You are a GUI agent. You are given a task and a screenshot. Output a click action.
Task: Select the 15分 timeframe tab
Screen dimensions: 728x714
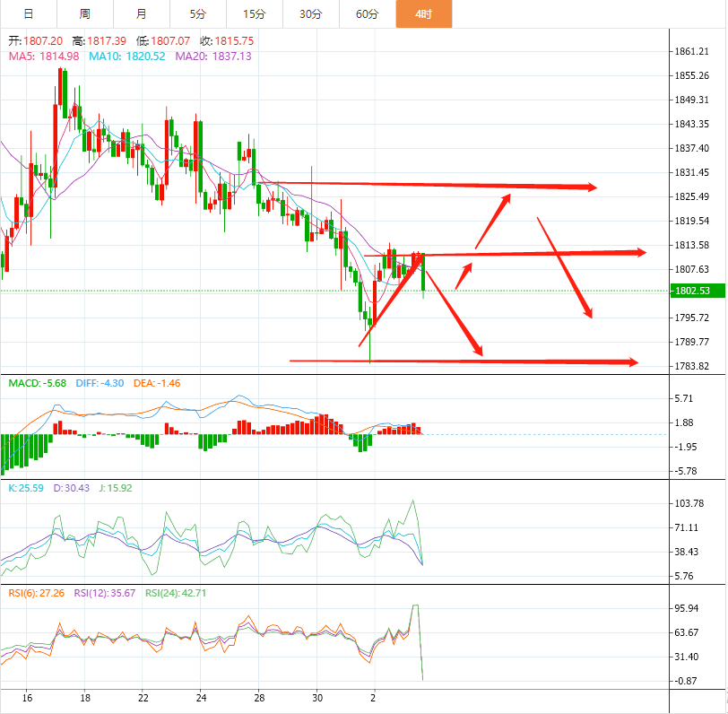(x=255, y=14)
